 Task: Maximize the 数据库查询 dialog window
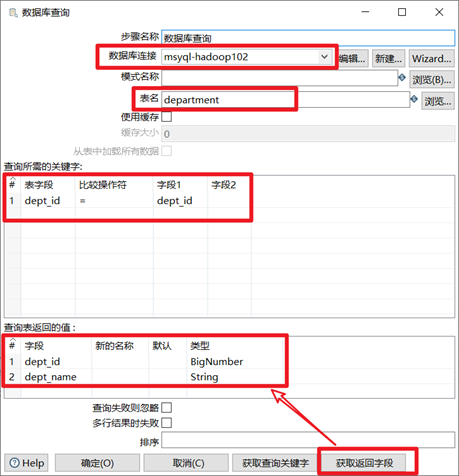[x=402, y=12]
